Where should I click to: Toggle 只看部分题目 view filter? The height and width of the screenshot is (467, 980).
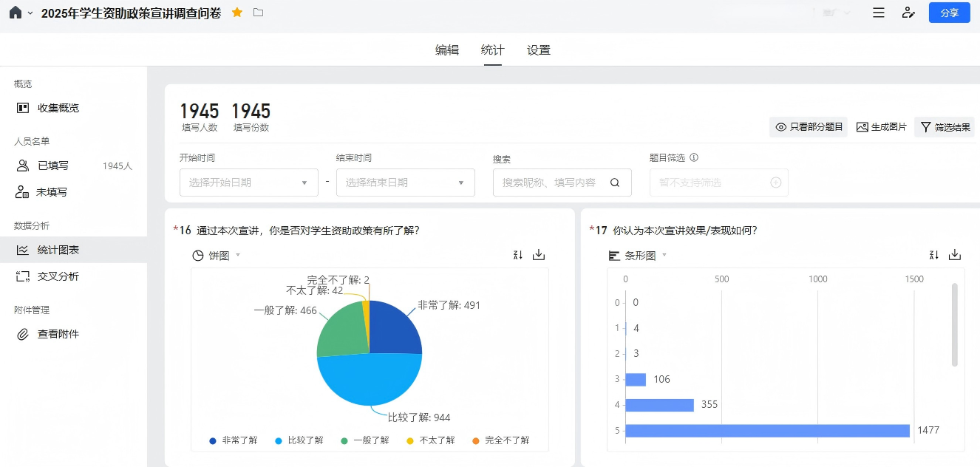[x=809, y=127]
